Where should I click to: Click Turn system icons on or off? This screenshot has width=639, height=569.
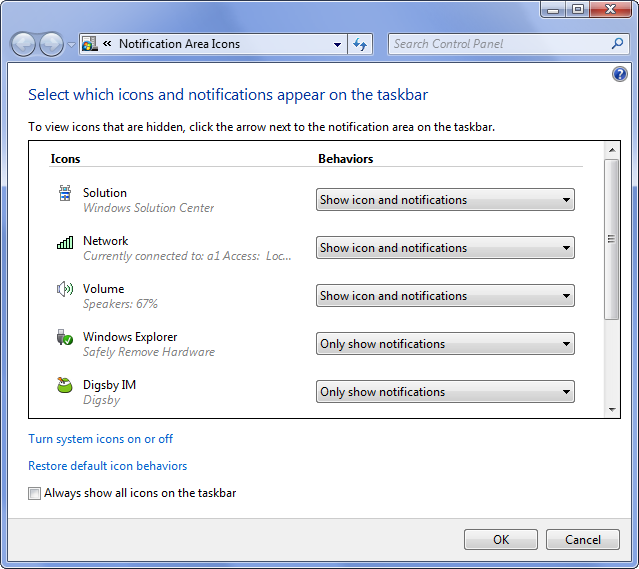coord(100,439)
